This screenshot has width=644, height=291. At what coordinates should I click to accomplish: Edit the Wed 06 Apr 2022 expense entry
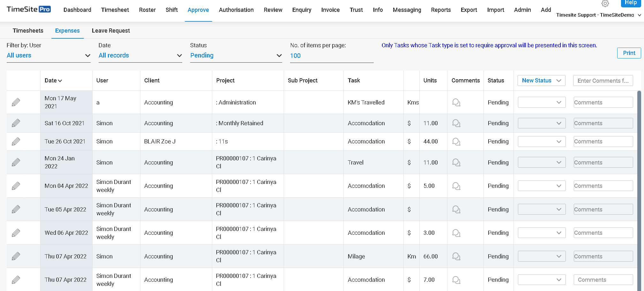coord(16,233)
